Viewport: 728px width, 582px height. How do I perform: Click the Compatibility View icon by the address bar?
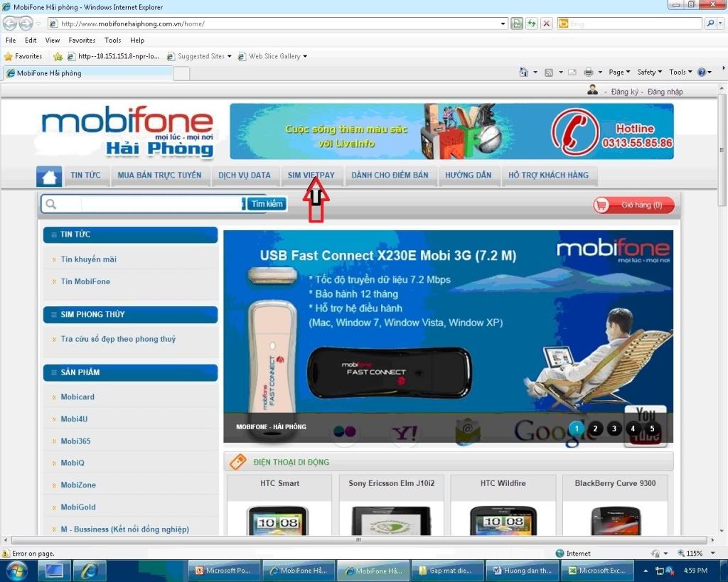coord(517,23)
